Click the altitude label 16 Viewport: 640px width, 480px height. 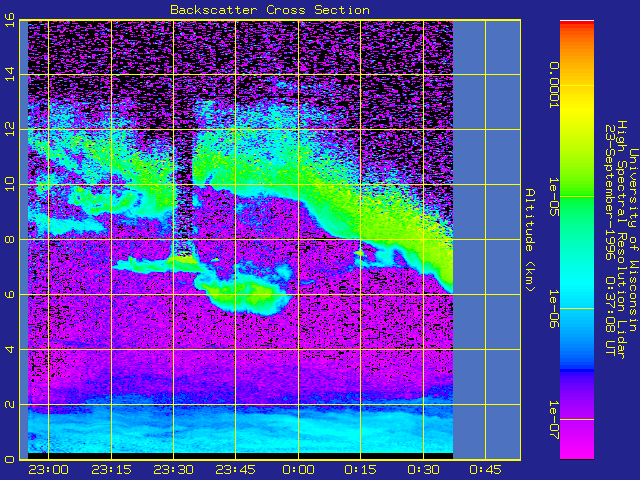[x=10, y=20]
